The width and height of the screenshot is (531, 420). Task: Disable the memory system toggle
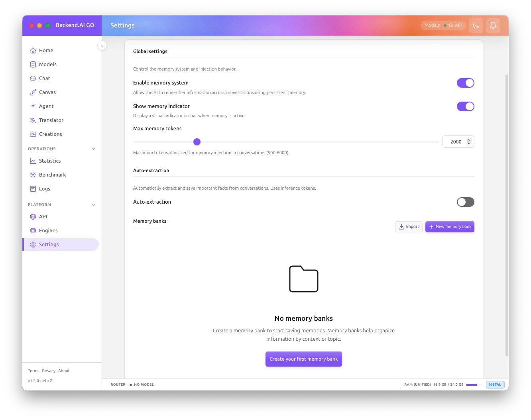465,83
